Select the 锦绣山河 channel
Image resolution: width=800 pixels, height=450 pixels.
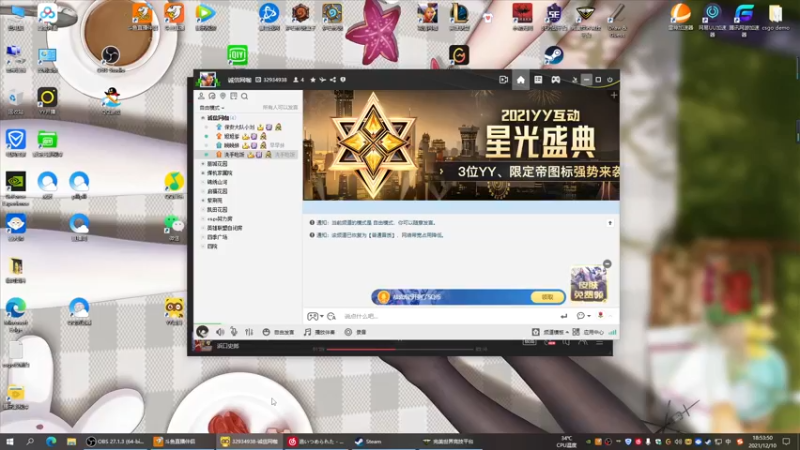click(217, 182)
